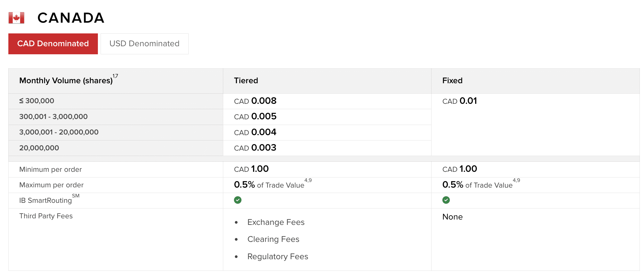
Task: Click Regulatory Fees bullet item
Action: coord(278,257)
